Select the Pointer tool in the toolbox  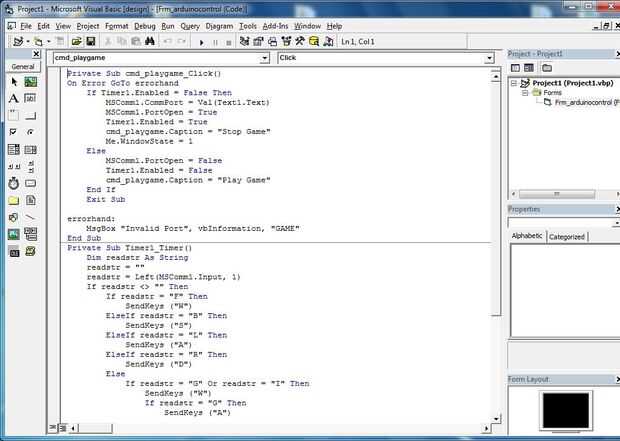pyautogui.click(x=14, y=82)
